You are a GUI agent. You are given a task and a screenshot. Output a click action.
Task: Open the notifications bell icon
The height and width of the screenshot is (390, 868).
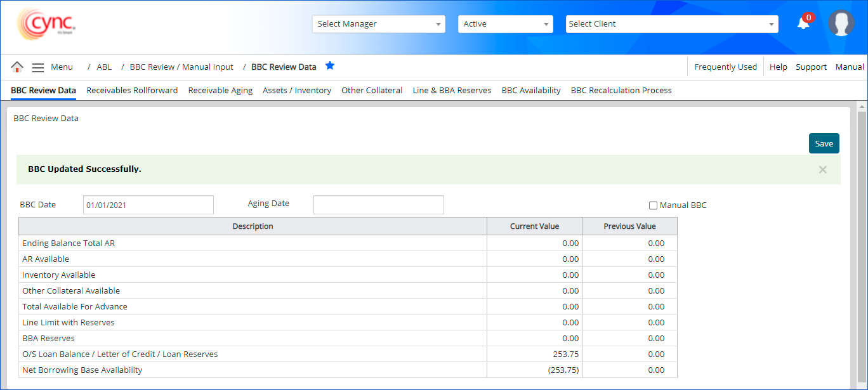803,23
